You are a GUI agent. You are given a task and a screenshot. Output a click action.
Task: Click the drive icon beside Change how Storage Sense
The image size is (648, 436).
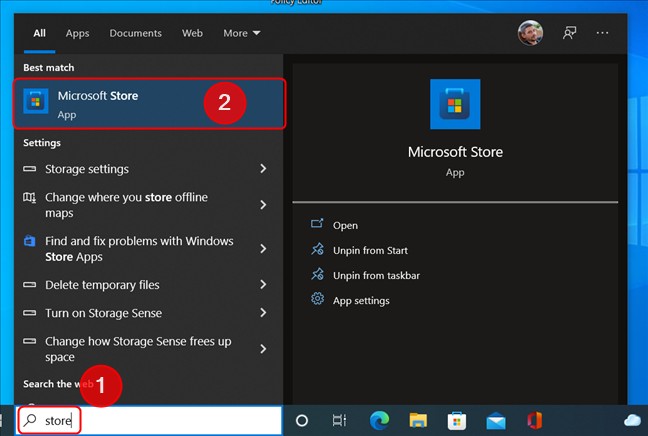point(29,341)
